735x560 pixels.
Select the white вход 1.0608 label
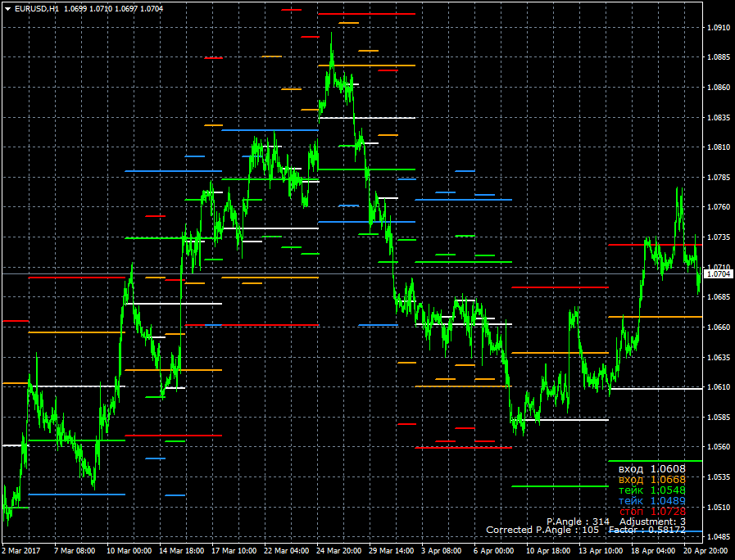652,468
